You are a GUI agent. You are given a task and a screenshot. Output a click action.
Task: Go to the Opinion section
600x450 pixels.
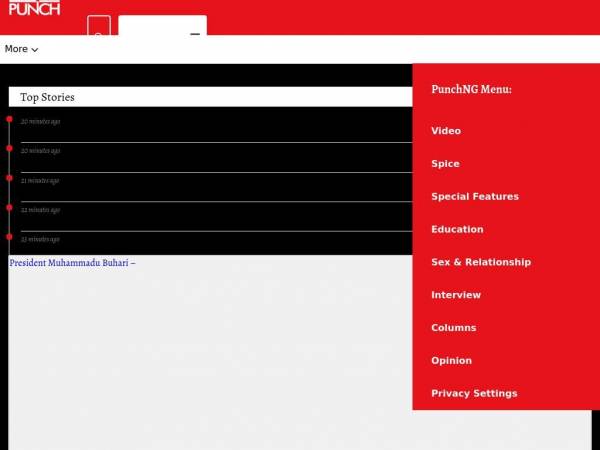(x=451, y=361)
